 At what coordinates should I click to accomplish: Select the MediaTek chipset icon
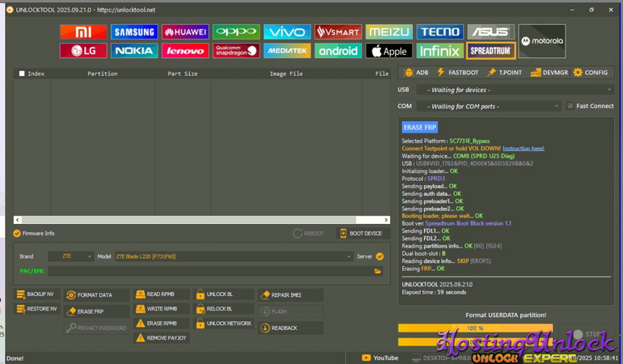pyautogui.click(x=287, y=51)
